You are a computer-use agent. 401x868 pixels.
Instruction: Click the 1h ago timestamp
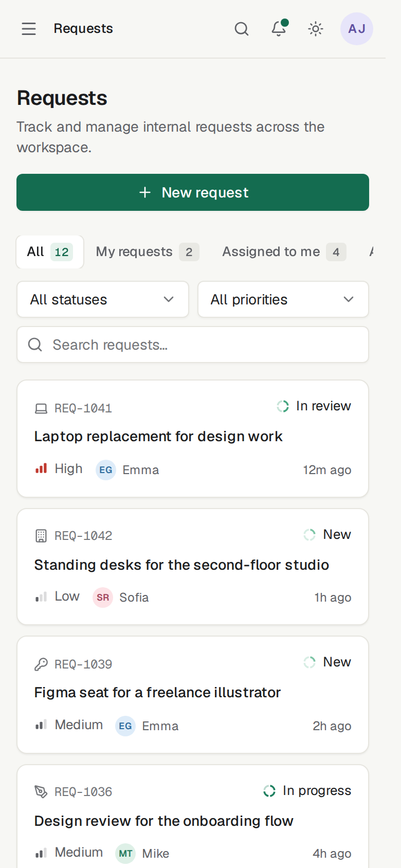[x=333, y=598]
